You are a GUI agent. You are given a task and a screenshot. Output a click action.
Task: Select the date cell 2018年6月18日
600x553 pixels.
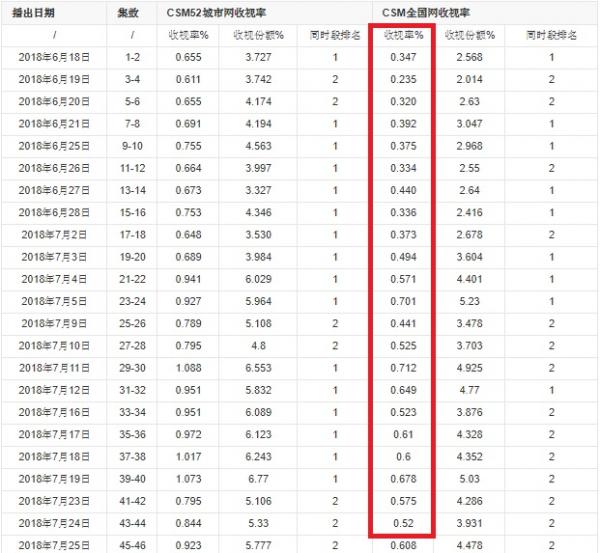click(54, 57)
